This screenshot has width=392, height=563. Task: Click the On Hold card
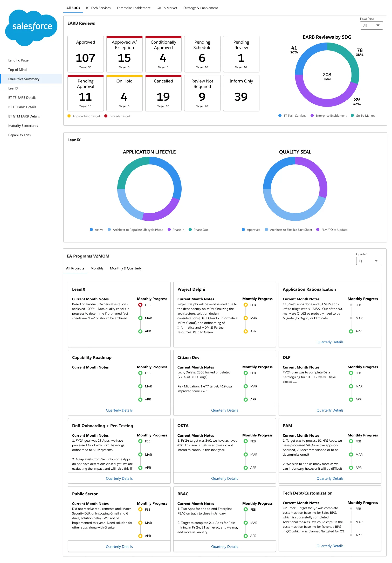coord(125,93)
